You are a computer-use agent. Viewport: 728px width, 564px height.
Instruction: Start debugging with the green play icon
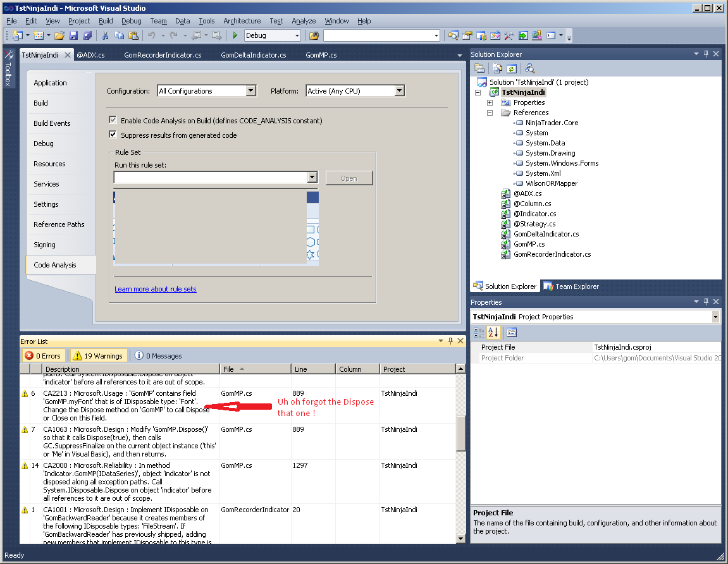click(235, 35)
